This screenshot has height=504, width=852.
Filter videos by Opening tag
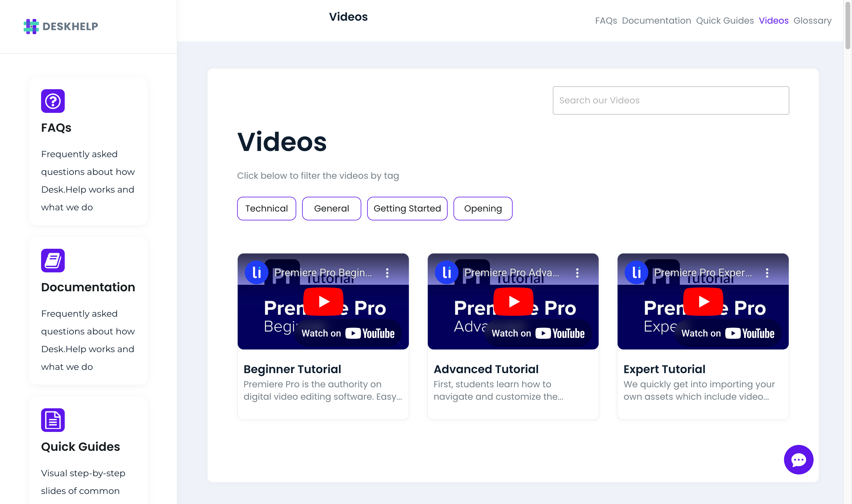pyautogui.click(x=482, y=209)
